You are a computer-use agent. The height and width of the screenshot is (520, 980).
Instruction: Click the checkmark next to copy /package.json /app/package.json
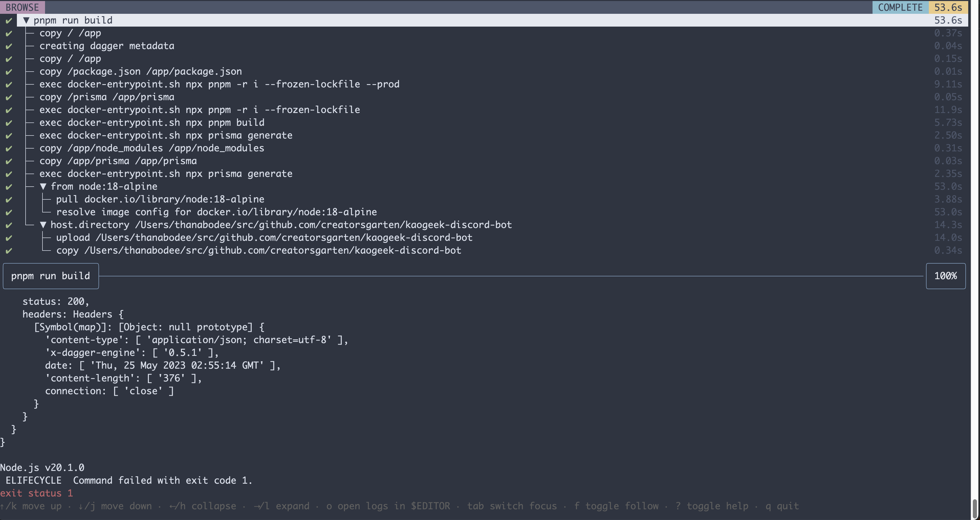pos(8,72)
